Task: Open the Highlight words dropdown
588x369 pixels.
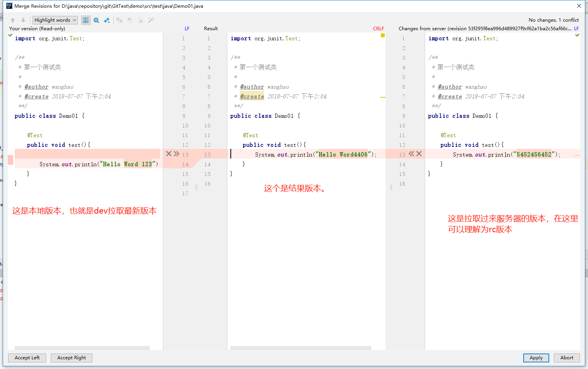Action: [x=55, y=20]
